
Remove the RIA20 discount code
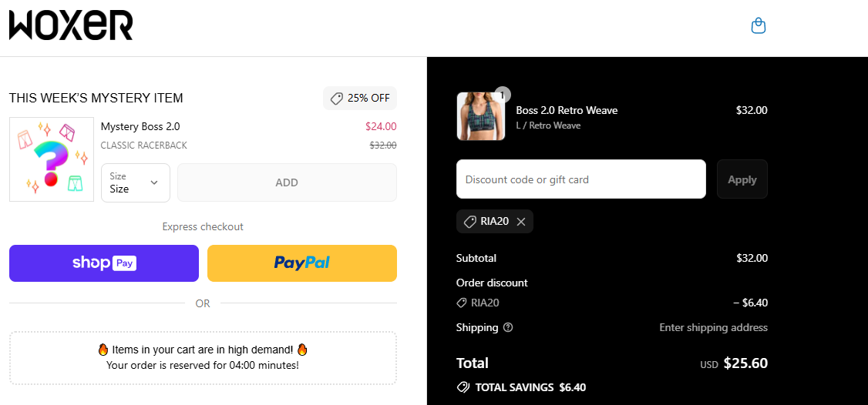(x=521, y=221)
